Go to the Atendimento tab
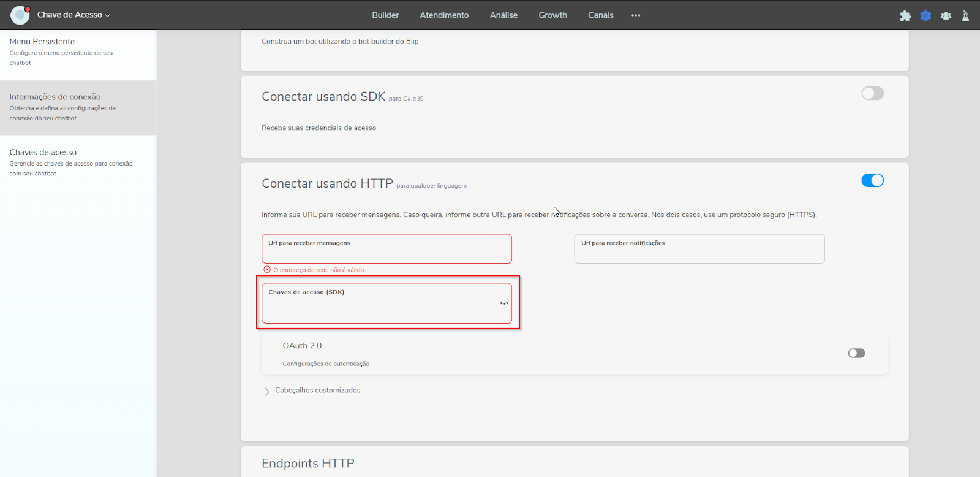The height and width of the screenshot is (477, 980). click(444, 15)
